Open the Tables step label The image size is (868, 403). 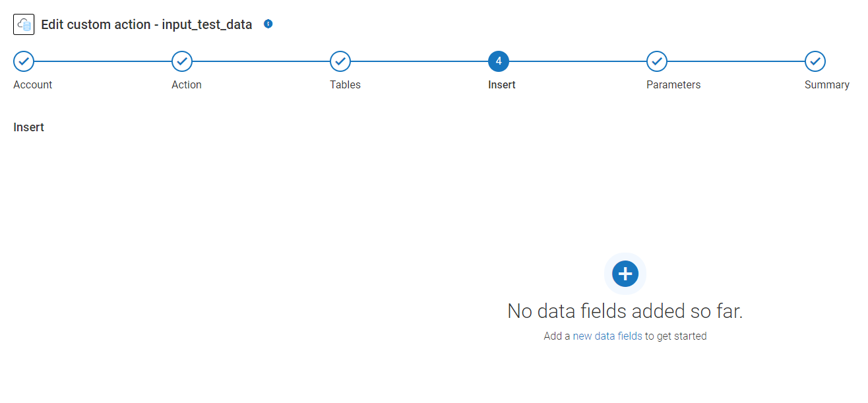pos(346,84)
